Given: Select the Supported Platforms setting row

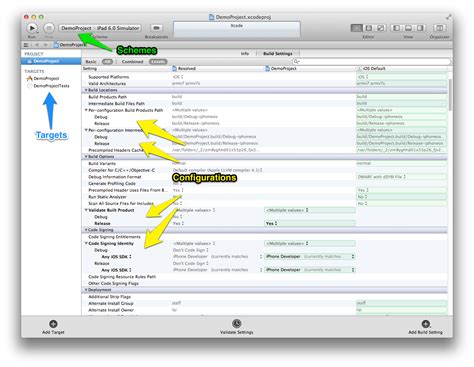Looking at the screenshot, I should point(265,77).
